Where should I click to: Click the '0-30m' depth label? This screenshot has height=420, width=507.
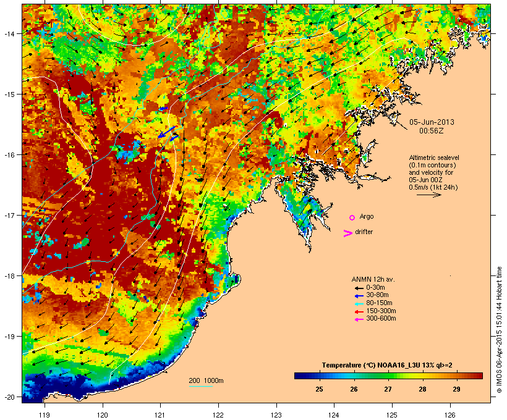coord(375,288)
